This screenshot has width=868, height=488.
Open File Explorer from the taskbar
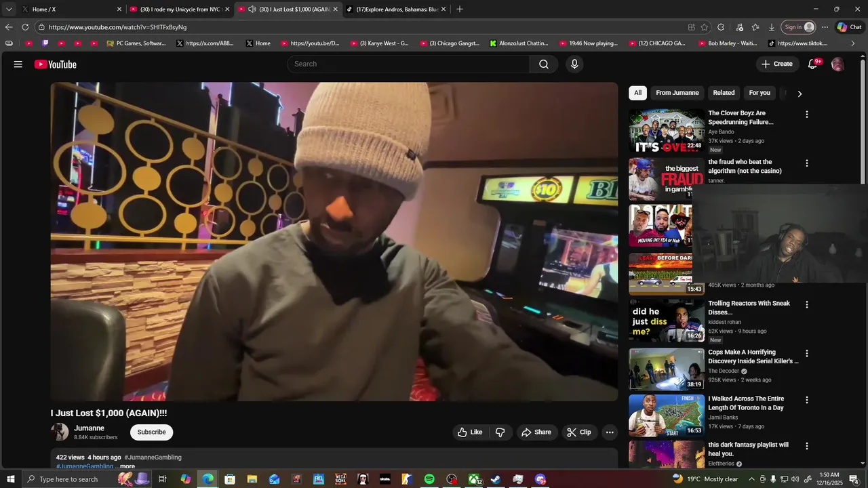[x=252, y=479]
